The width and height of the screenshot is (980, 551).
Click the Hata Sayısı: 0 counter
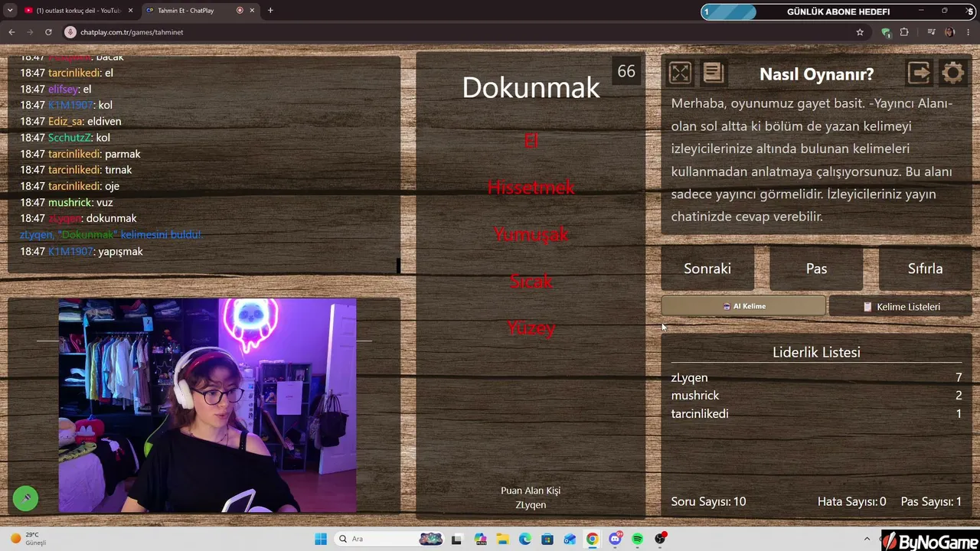click(851, 501)
